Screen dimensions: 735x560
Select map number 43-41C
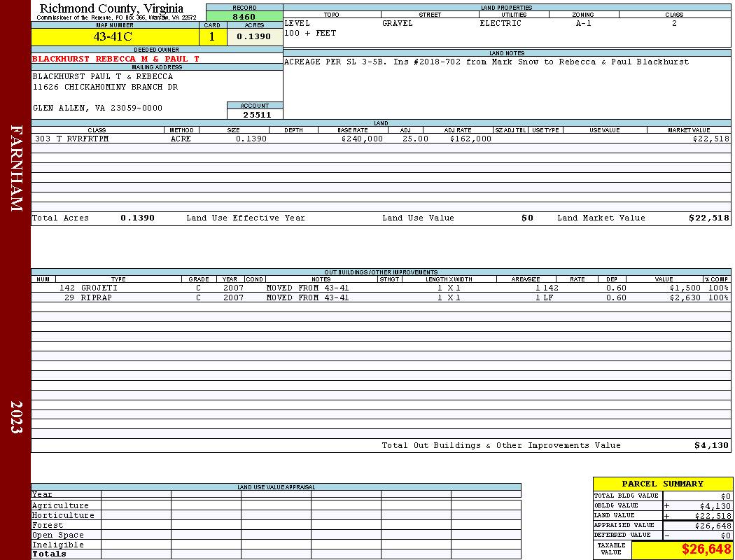point(113,36)
